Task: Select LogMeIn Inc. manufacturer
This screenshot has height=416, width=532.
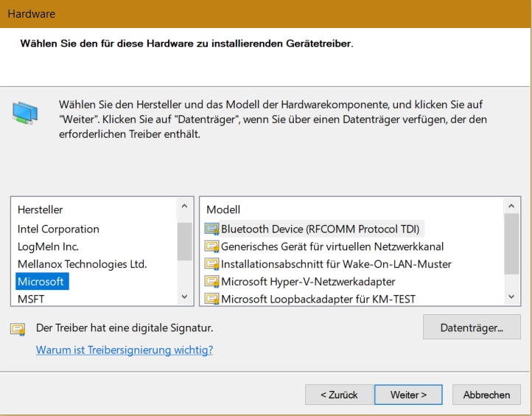Action: 48,246
